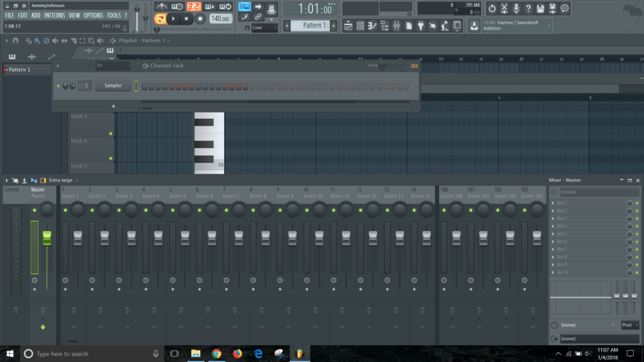This screenshot has width=644, height=362.
Task: Open the playlist view icon
Action: click(348, 26)
